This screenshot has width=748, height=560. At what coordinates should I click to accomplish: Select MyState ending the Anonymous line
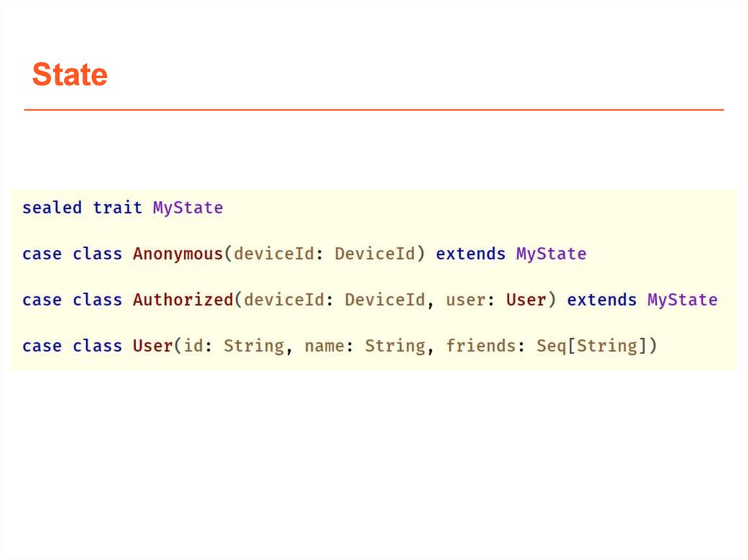click(x=552, y=254)
